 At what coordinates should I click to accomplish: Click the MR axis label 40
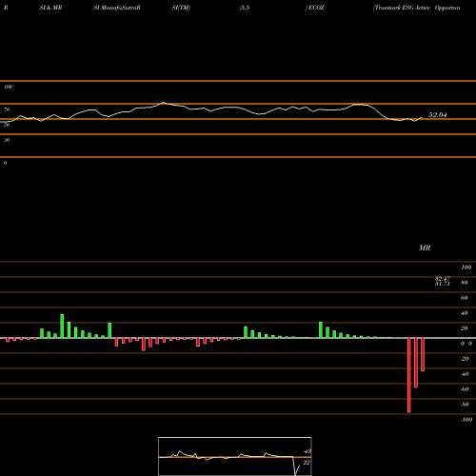pyautogui.click(x=465, y=313)
